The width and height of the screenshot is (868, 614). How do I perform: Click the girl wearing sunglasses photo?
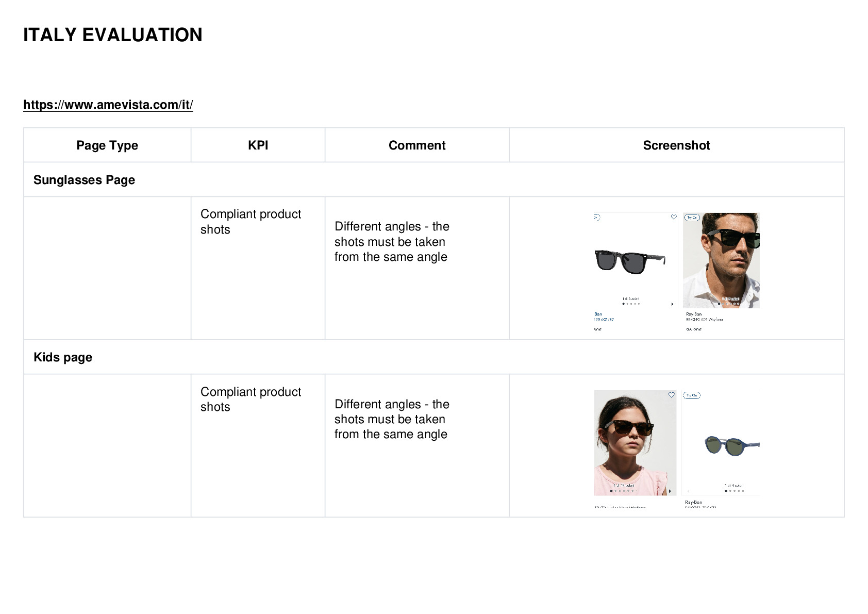(x=635, y=443)
